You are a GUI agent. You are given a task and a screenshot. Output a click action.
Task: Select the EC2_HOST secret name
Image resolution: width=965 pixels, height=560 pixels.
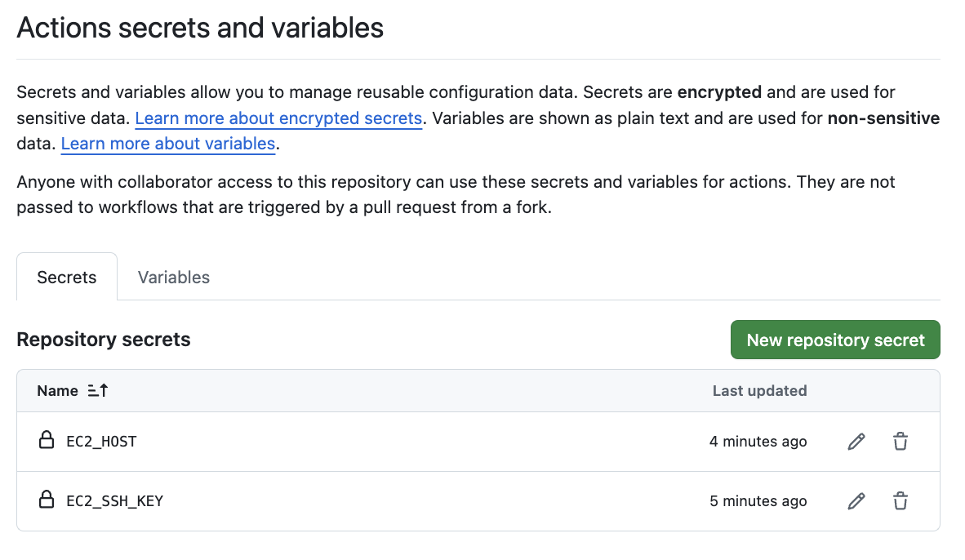click(101, 442)
